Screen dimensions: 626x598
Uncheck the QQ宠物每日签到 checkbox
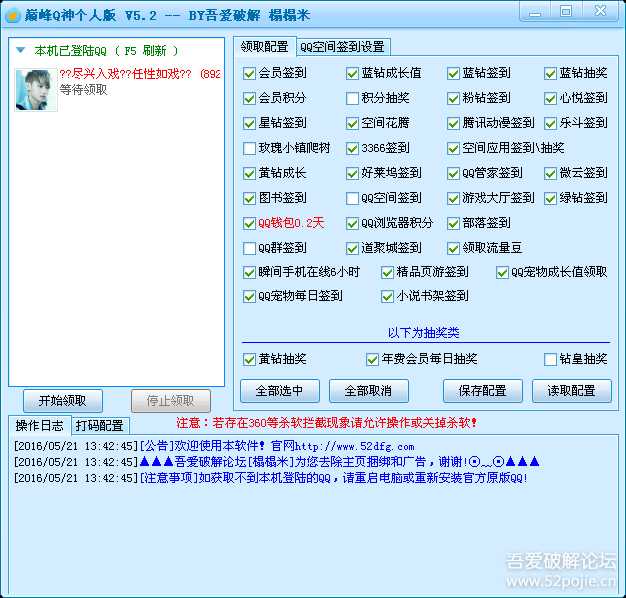tap(250, 296)
